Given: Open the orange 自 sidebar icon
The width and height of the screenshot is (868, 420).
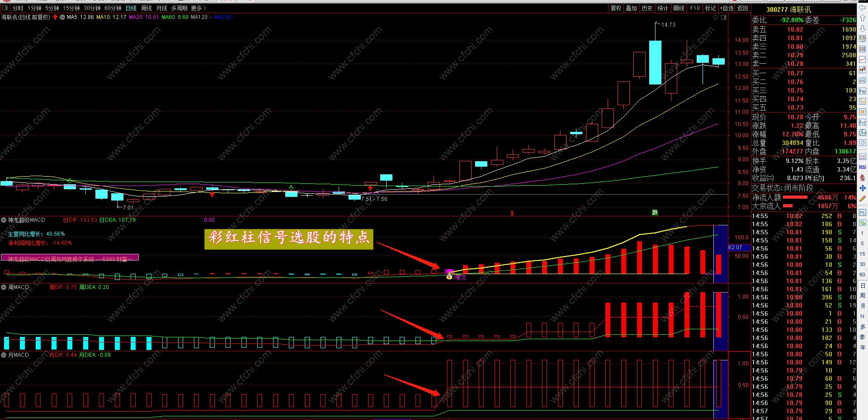Looking at the screenshot, I should [863, 112].
